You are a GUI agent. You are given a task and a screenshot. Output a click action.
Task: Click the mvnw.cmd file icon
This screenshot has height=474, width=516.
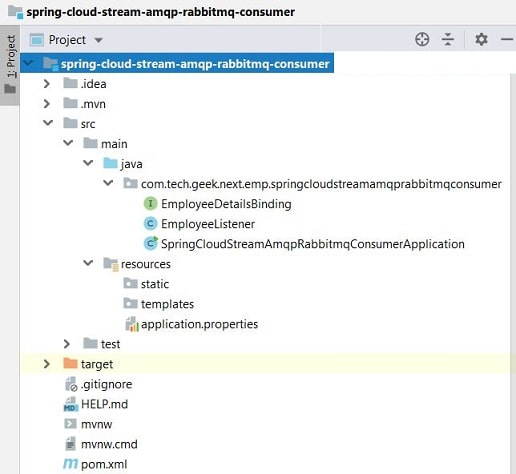[x=70, y=444]
